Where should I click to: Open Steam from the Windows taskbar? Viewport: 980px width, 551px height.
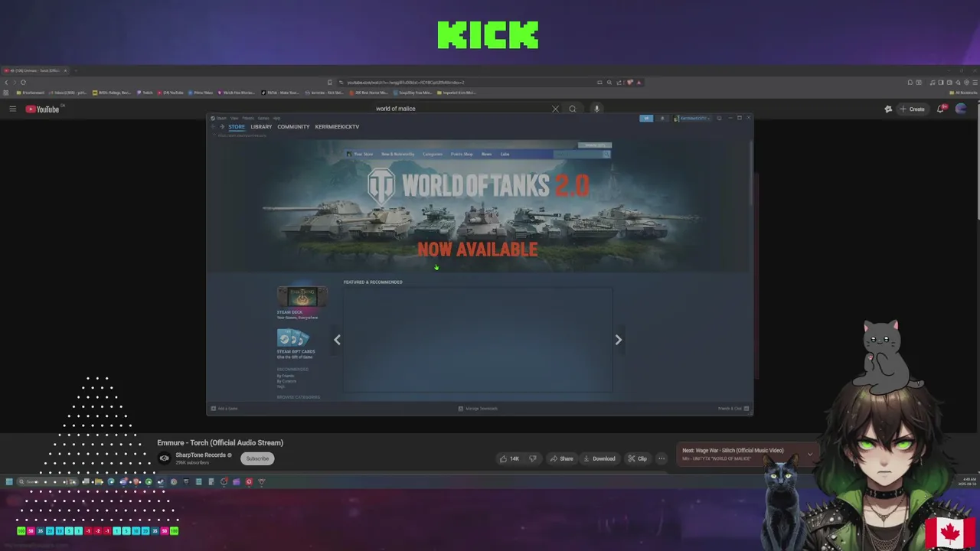pos(160,481)
